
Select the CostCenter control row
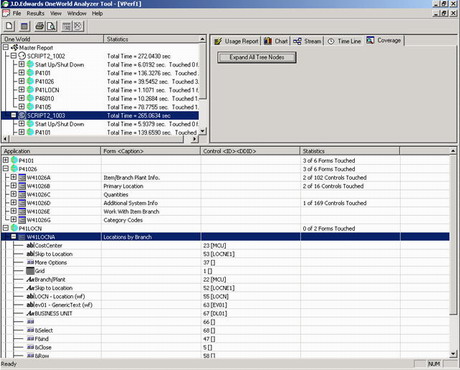pyautogui.click(x=225, y=245)
